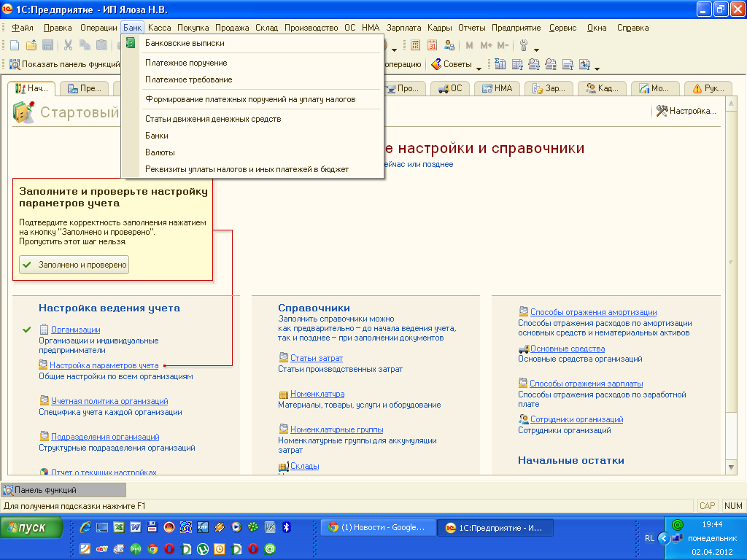Click the Open file folder icon
Image resolution: width=747 pixels, height=560 pixels.
(31, 45)
